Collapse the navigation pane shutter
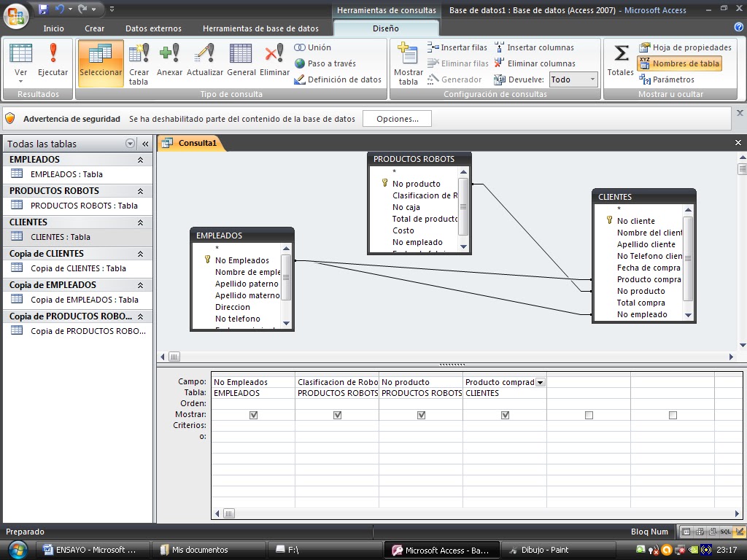 point(145,144)
